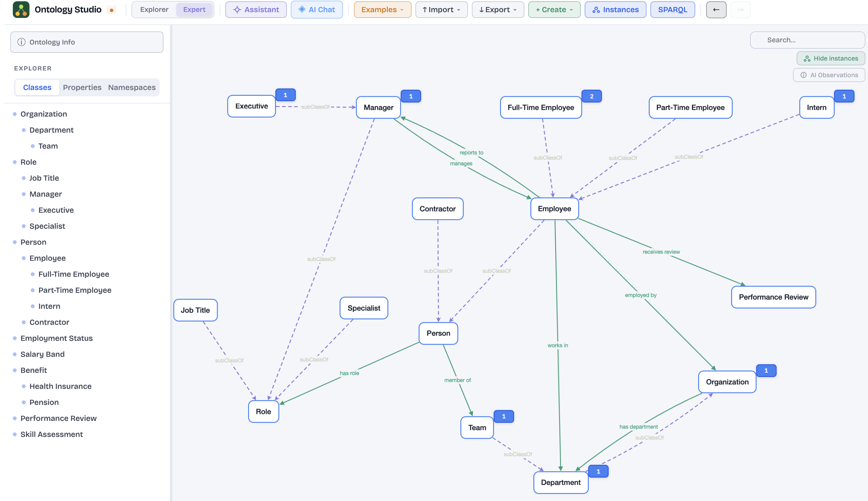Select Employment Status in the class tree
Viewport: 868px width, 501px height.
[56, 338]
